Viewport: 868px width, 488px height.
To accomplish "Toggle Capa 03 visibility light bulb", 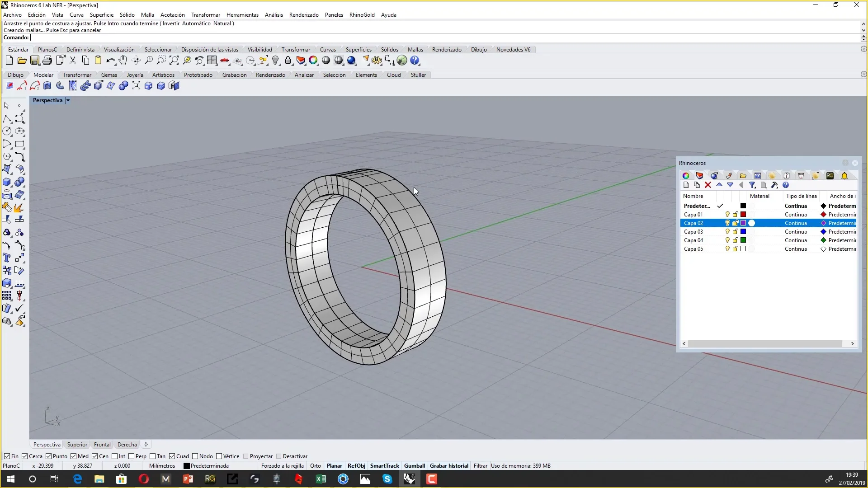I will tap(727, 232).
